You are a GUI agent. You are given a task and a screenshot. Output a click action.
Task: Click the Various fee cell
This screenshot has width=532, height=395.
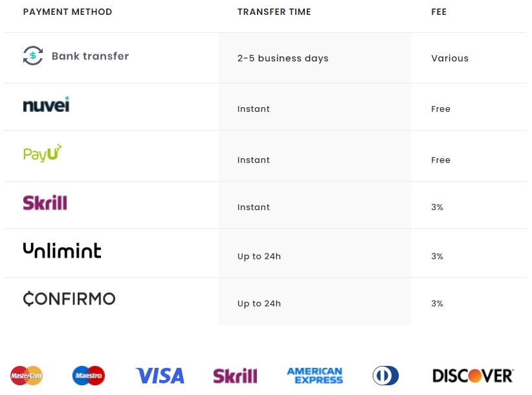pos(450,58)
